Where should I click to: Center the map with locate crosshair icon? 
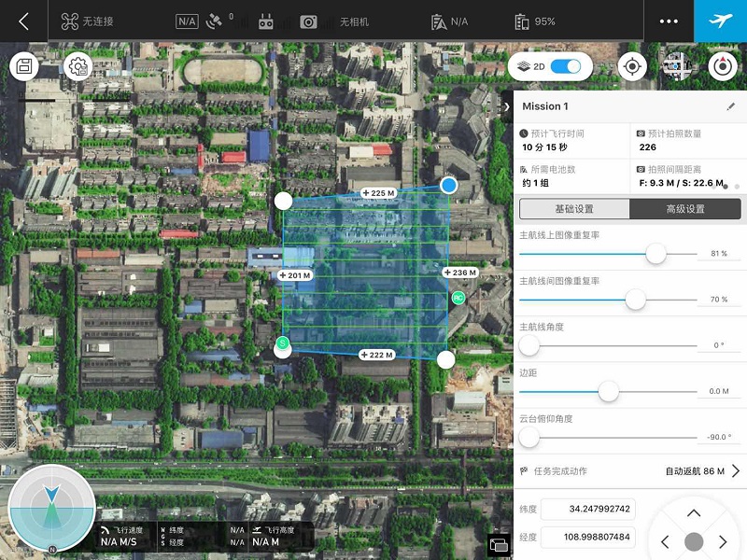[x=632, y=66]
